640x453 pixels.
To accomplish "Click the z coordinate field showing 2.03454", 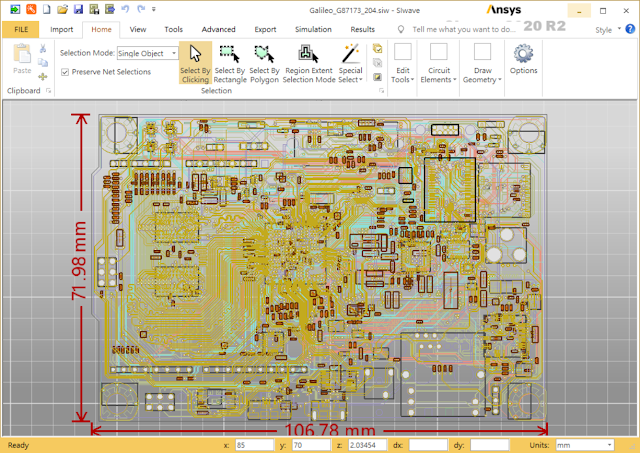I will tap(367, 445).
